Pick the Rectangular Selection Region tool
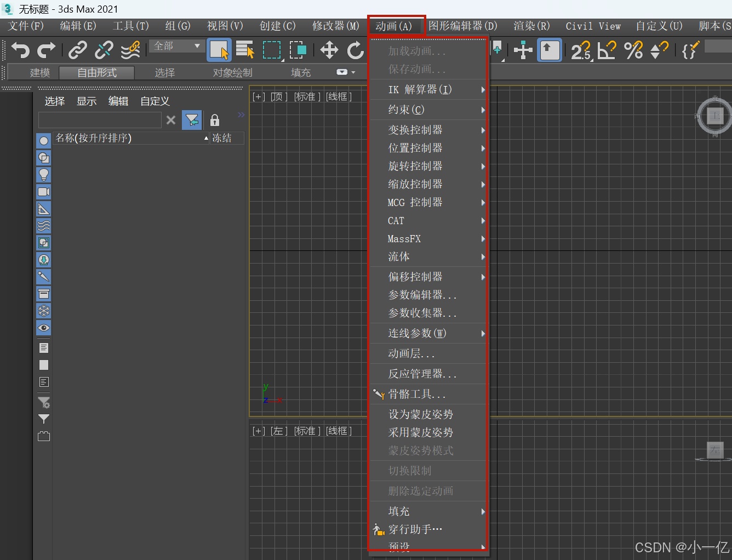 272,50
